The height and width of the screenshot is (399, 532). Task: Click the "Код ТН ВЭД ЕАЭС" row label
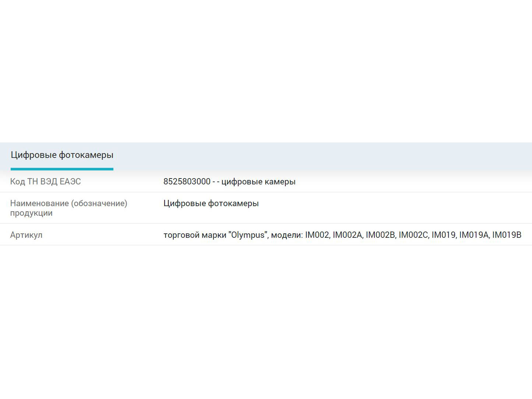coord(45,181)
